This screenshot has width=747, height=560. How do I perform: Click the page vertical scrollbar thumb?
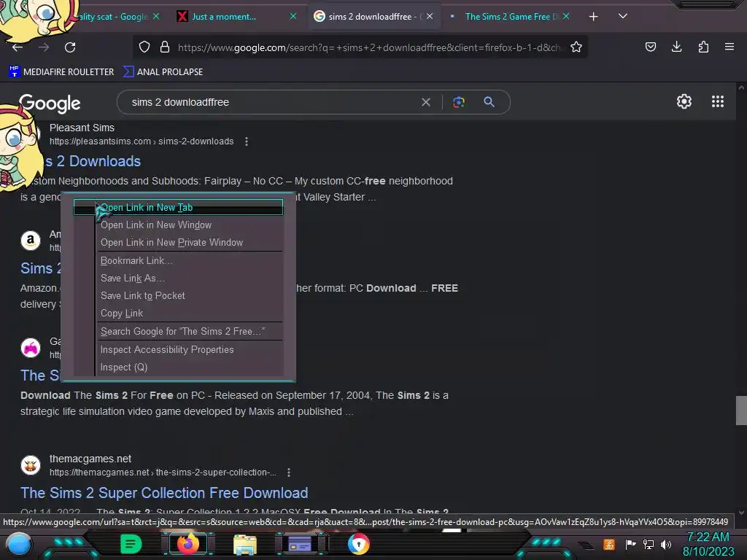(741, 410)
